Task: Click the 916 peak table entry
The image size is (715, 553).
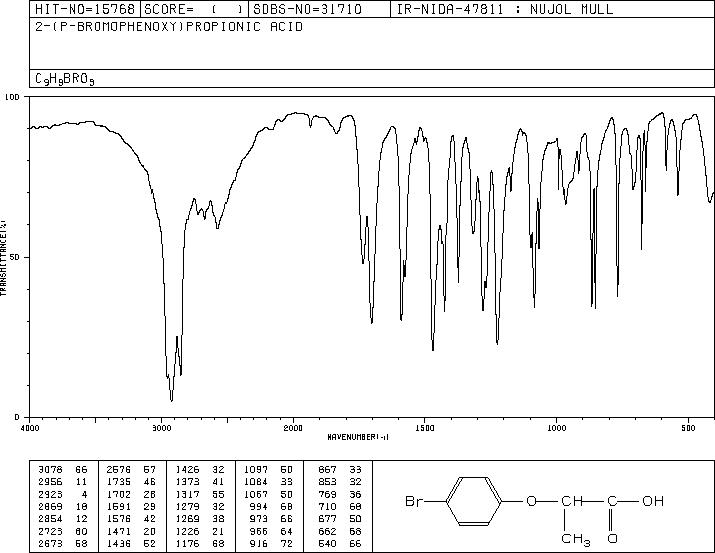Action: click(x=259, y=544)
